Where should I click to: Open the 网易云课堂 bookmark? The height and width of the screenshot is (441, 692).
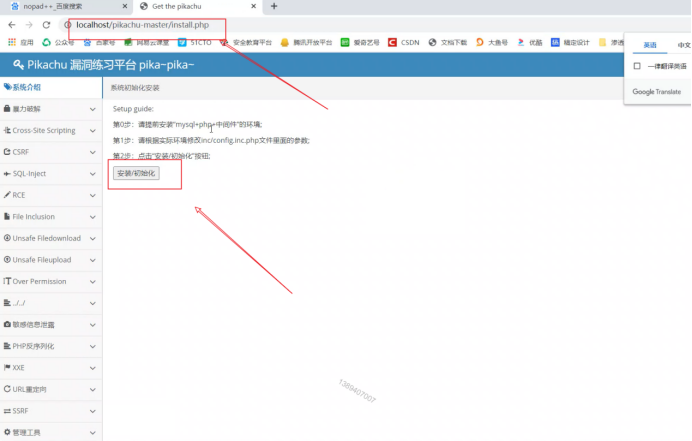click(x=147, y=42)
